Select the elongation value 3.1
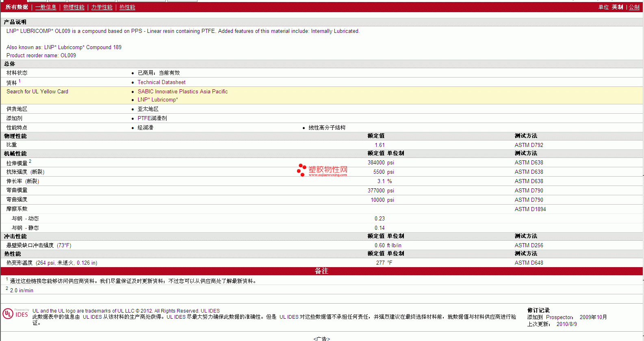The image size is (644, 341). [x=381, y=181]
